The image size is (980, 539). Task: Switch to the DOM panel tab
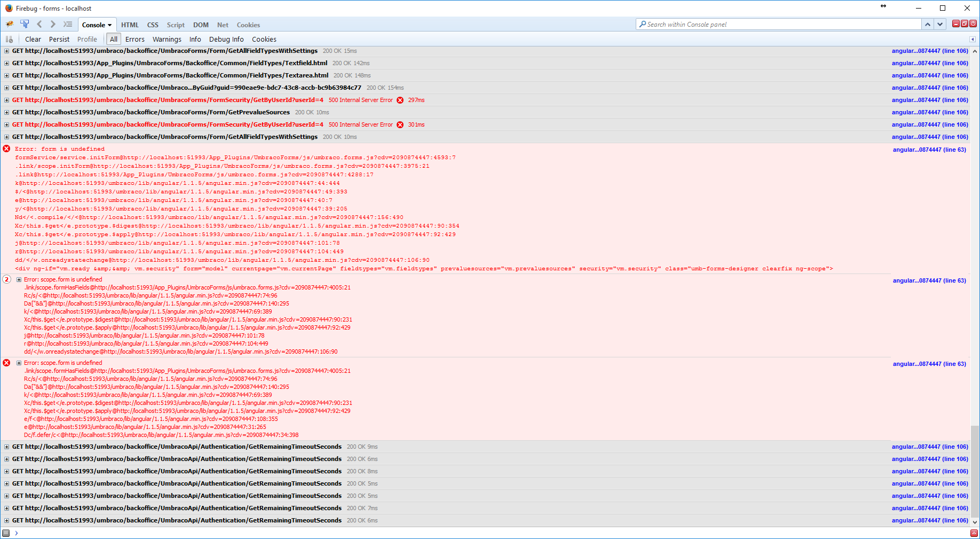pyautogui.click(x=201, y=25)
